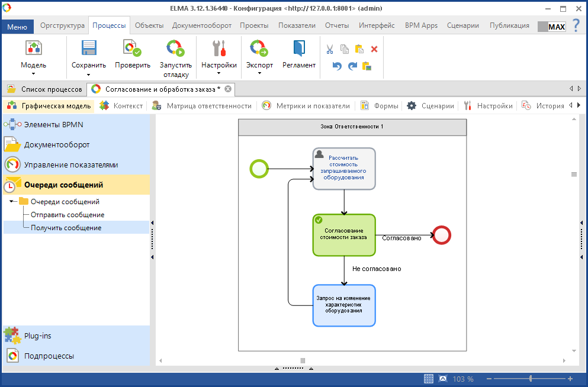Zoom in with the plus button
The image size is (588, 387).
570,379
